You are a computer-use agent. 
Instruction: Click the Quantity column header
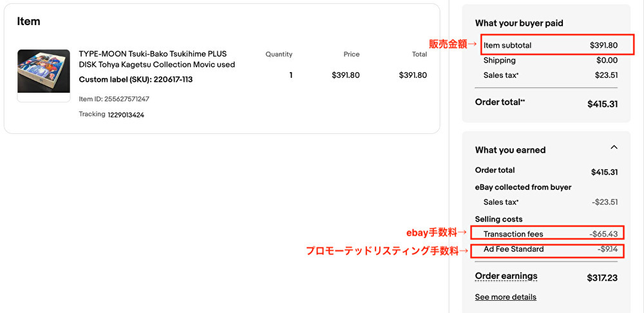click(x=279, y=55)
